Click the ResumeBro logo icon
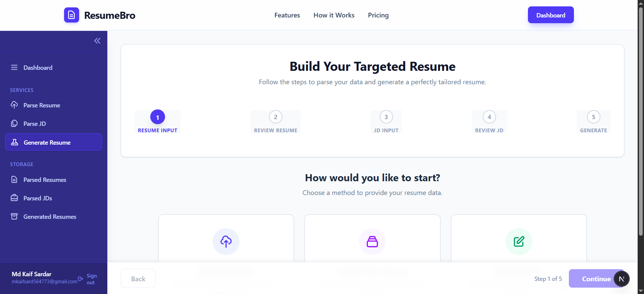Viewport: 644px width, 294px height. [x=71, y=15]
